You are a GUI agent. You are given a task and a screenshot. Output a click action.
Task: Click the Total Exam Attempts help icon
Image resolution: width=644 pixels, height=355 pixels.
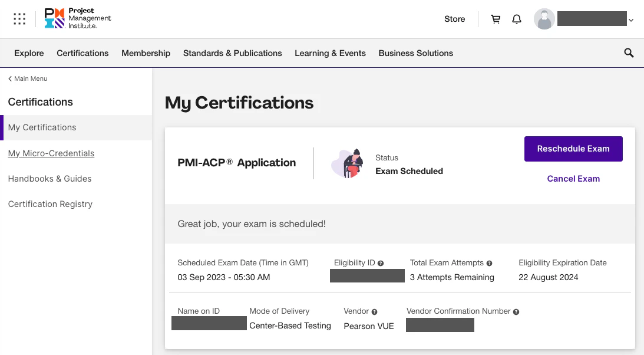[489, 264]
